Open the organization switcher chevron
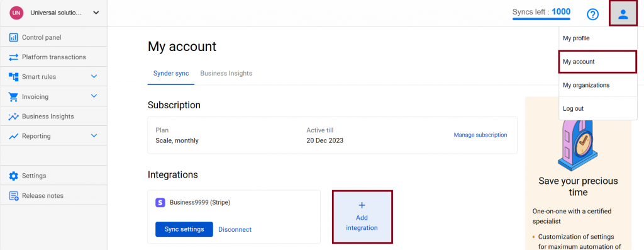The height and width of the screenshot is (250, 644). pos(96,13)
